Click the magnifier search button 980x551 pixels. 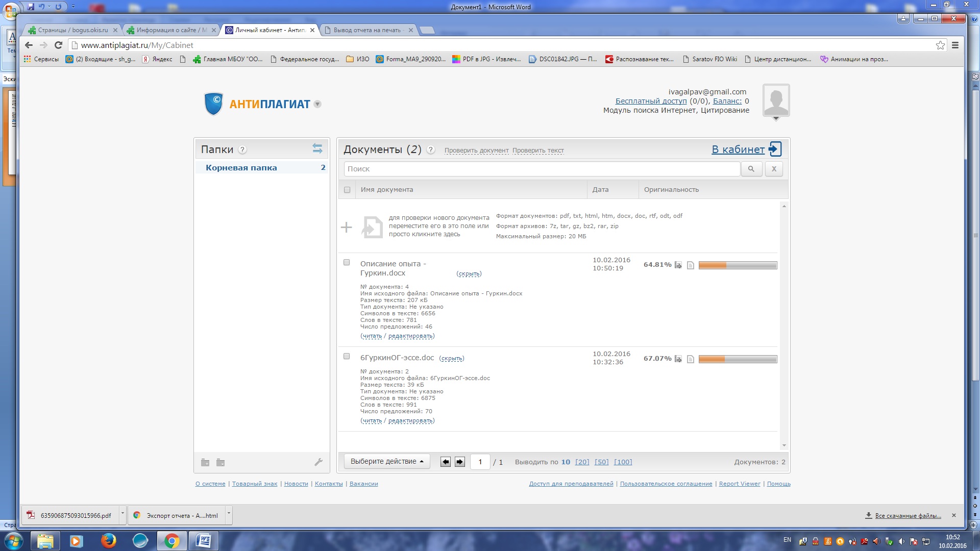click(751, 169)
